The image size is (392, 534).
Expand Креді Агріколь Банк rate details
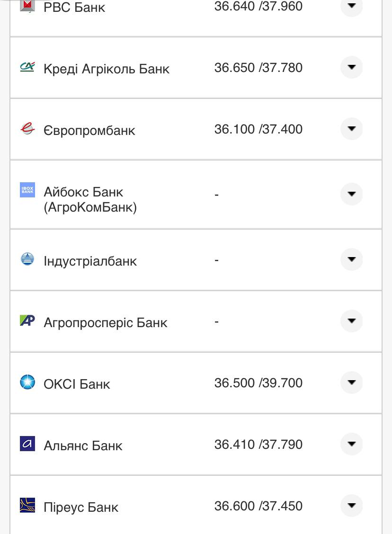(x=351, y=67)
